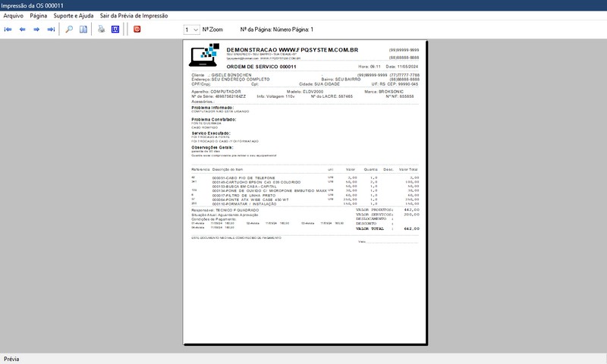This screenshot has width=607, height=364.
Task: Click the Responsável: TECNICO F QUADRADO line
Action: point(225,210)
